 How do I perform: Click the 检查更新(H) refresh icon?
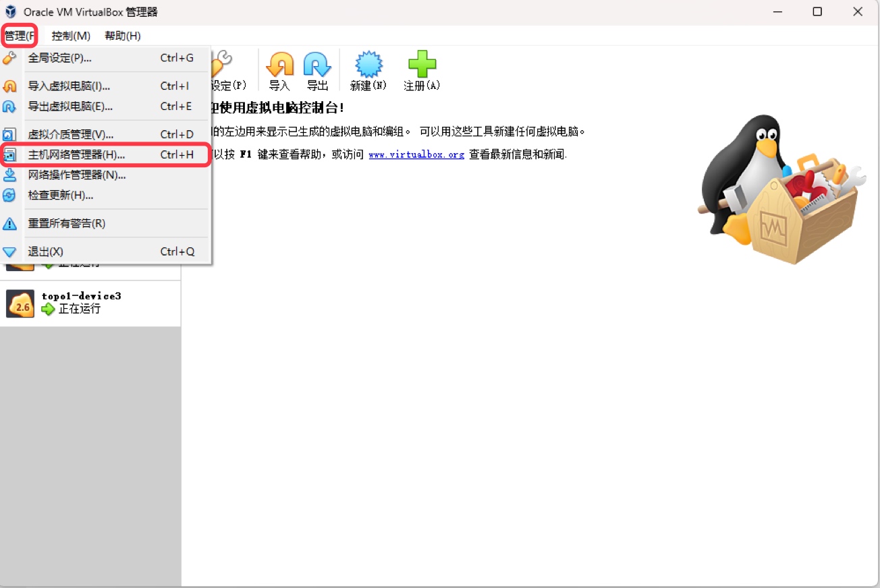[x=9, y=195]
